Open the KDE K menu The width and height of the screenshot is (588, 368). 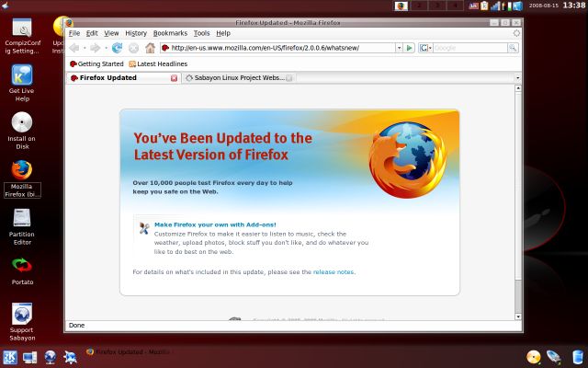(10, 357)
